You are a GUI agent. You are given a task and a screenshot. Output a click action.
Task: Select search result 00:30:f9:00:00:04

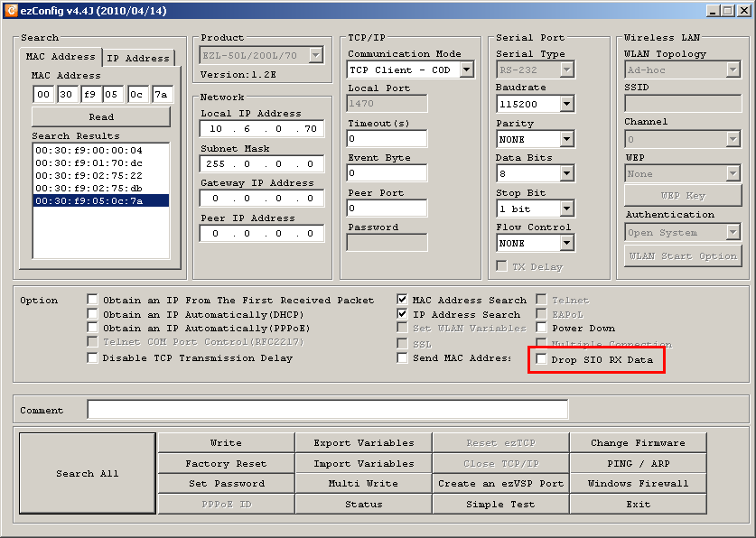101,150
